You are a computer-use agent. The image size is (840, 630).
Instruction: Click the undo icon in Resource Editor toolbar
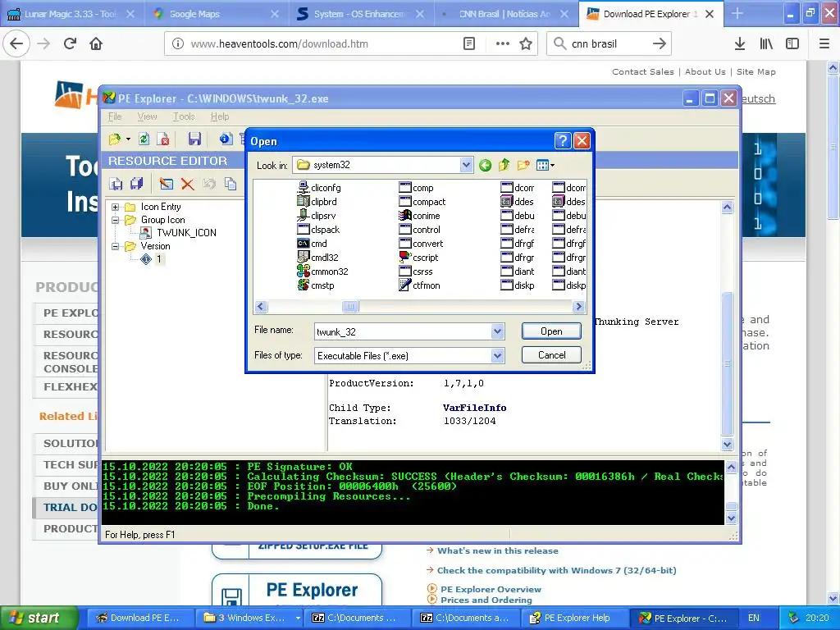209,184
